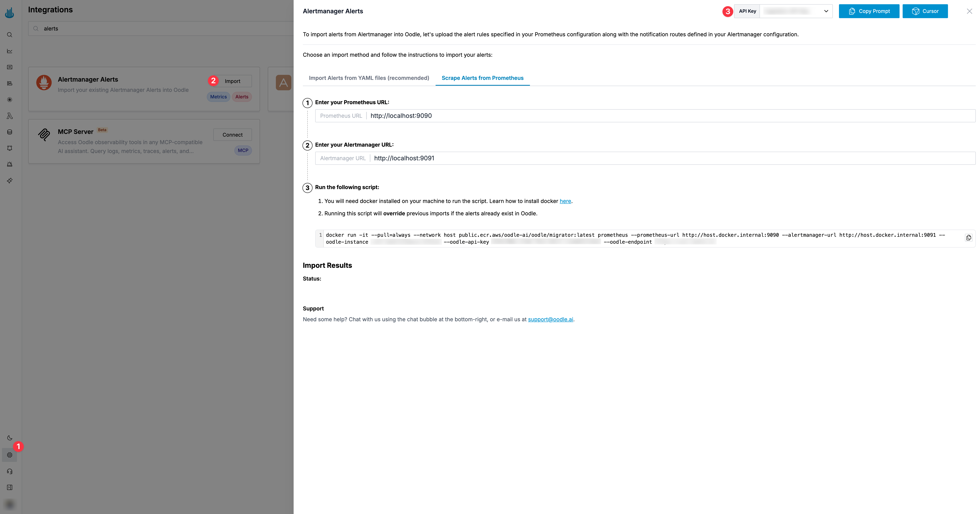
Task: Switch to Import Alerts from YAML files tab
Action: [x=369, y=78]
